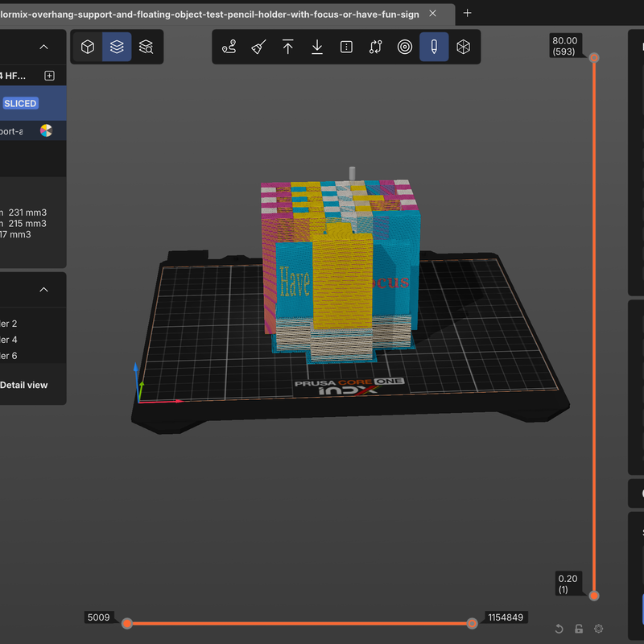
Task: Open the layers inspect view with magnifier
Action: 146,47
